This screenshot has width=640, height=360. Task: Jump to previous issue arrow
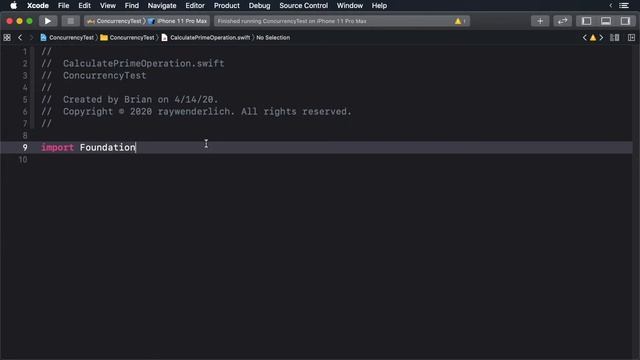pos(584,38)
